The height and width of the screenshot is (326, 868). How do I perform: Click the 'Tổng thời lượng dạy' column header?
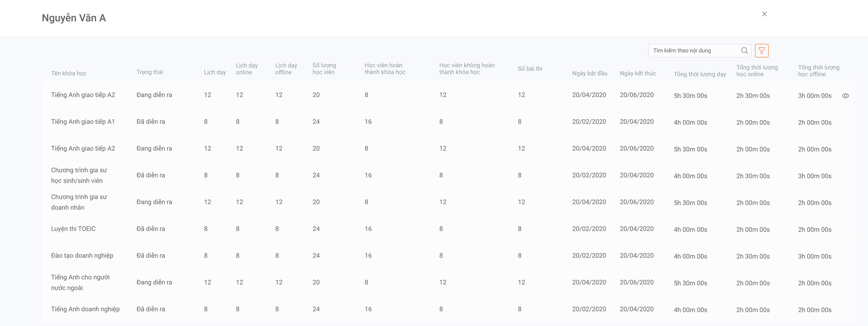(699, 74)
